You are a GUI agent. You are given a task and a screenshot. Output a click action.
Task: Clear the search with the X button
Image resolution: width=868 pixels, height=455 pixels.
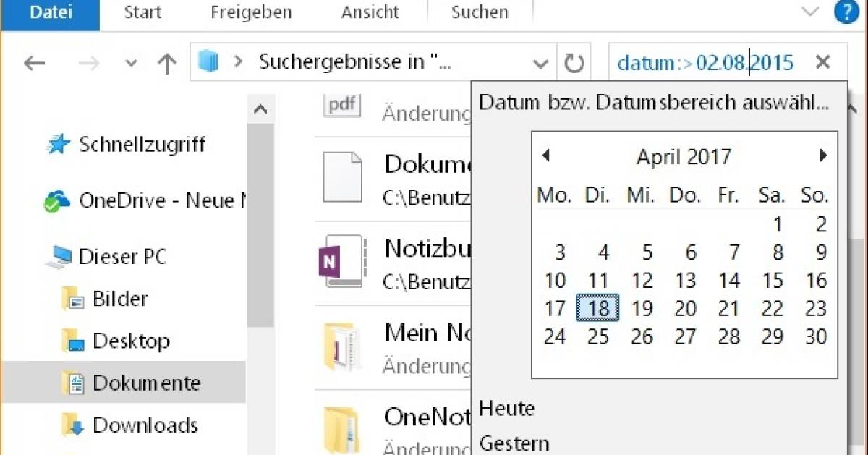[823, 63]
